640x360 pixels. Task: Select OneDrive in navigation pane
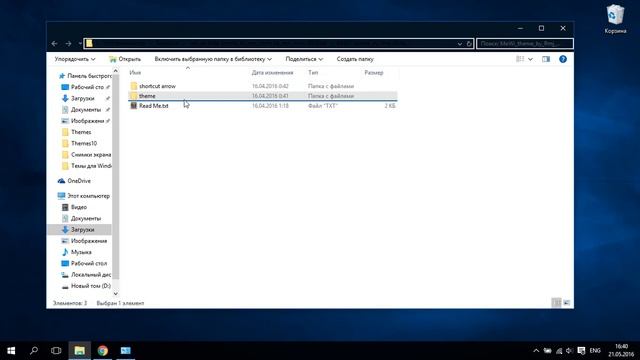pyautogui.click(x=79, y=181)
